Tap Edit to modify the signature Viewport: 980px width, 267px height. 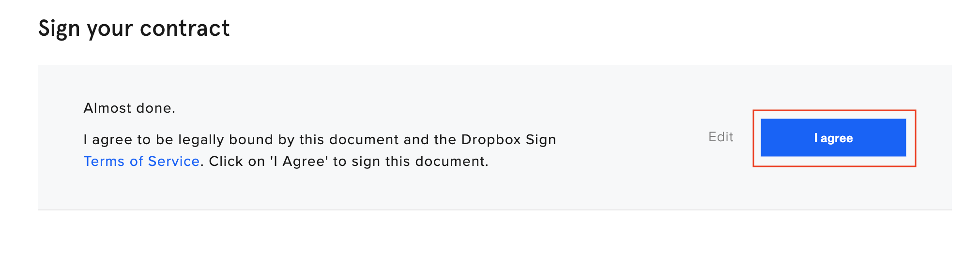coord(721,137)
